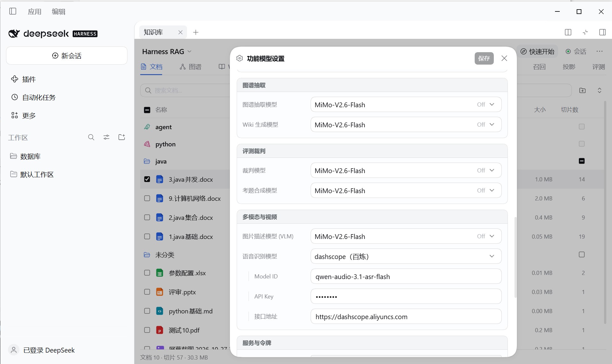612x364 pixels.
Task: Toggle the left sidebar panel icon
Action: coord(13,11)
